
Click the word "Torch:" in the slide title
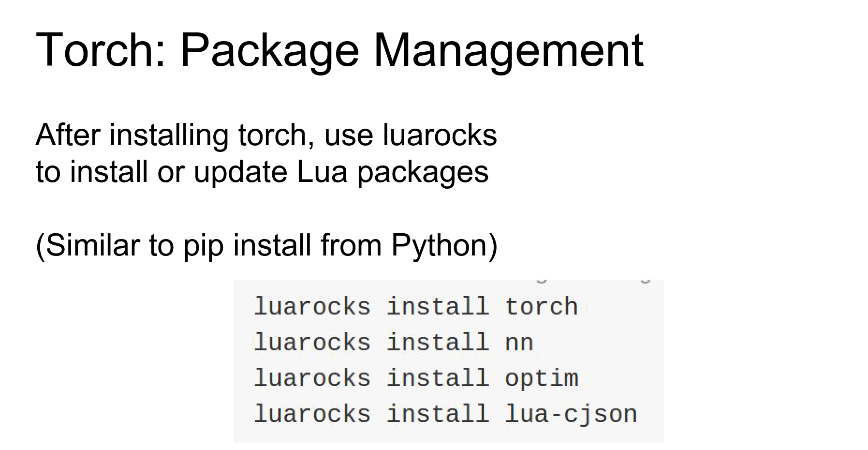coord(101,50)
